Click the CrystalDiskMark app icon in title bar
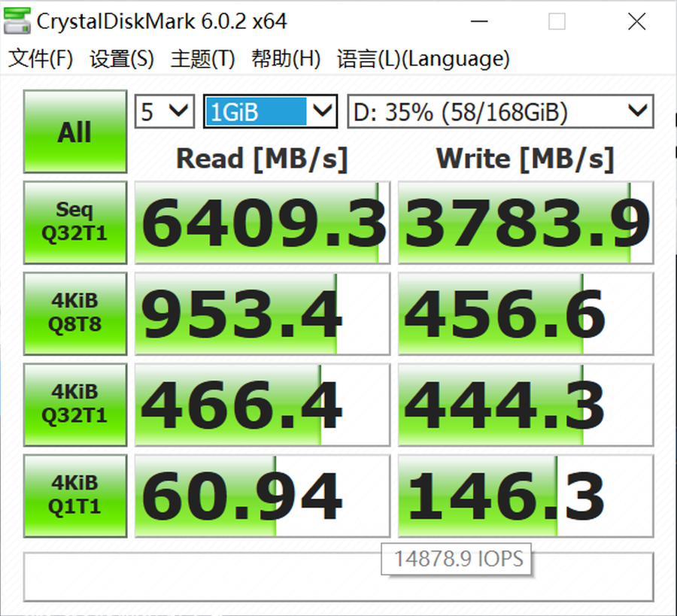 coord(17,21)
